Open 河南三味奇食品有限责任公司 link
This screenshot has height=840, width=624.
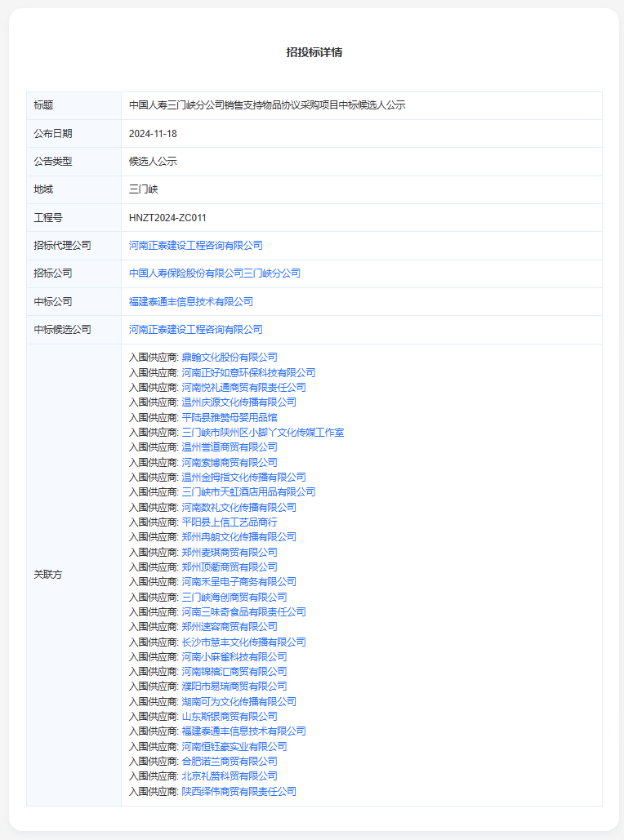click(243, 612)
